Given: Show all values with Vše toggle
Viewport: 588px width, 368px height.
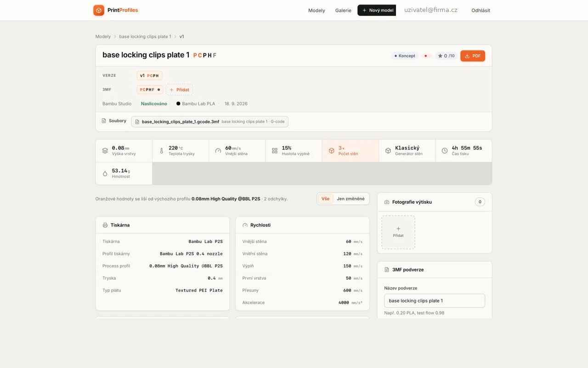Looking at the screenshot, I should [325, 199].
